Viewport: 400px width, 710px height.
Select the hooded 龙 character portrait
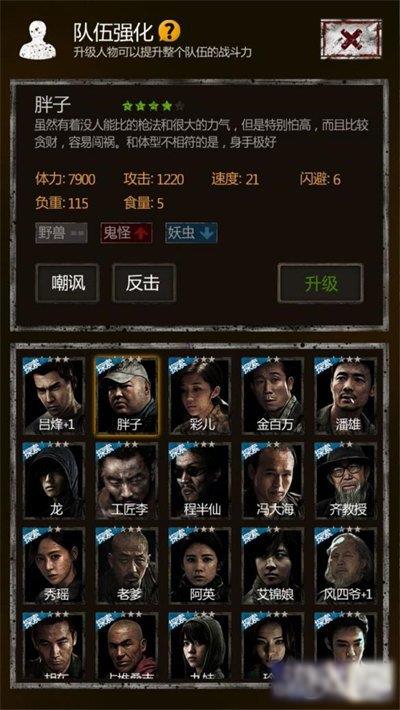coord(54,480)
